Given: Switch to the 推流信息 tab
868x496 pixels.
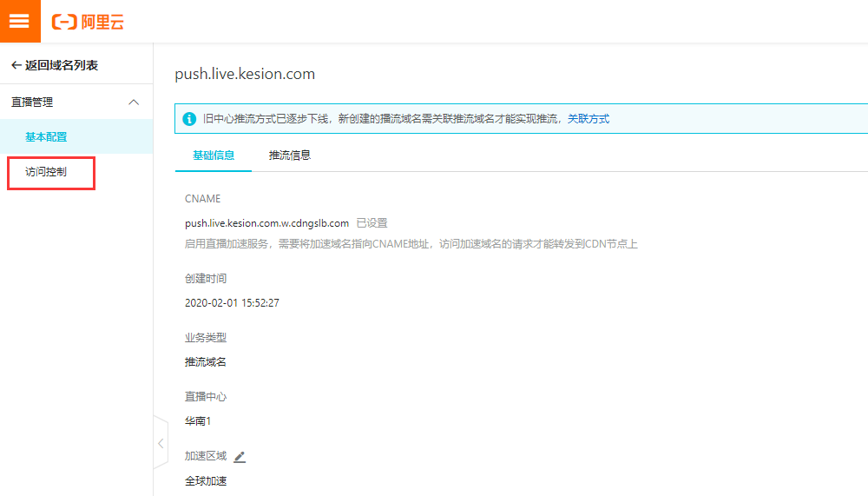Looking at the screenshot, I should [x=290, y=155].
